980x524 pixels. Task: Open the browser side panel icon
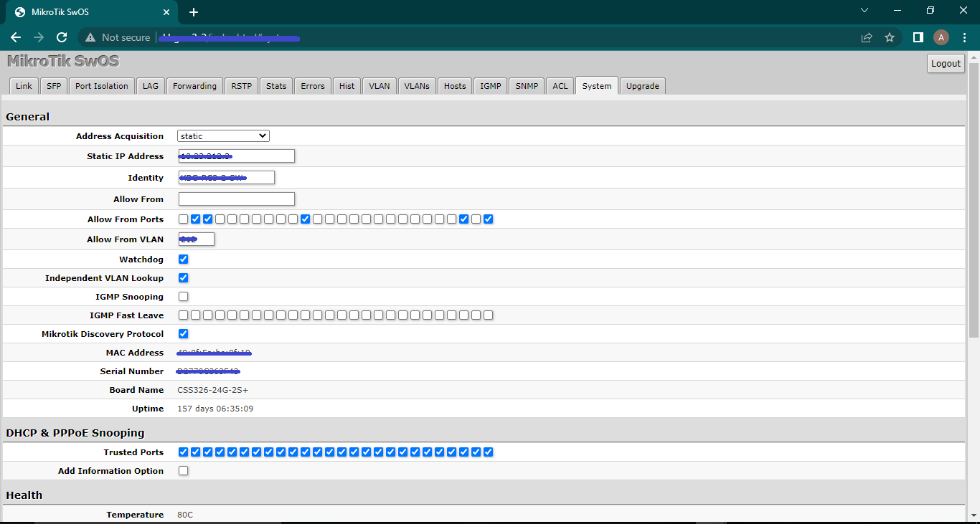click(918, 37)
